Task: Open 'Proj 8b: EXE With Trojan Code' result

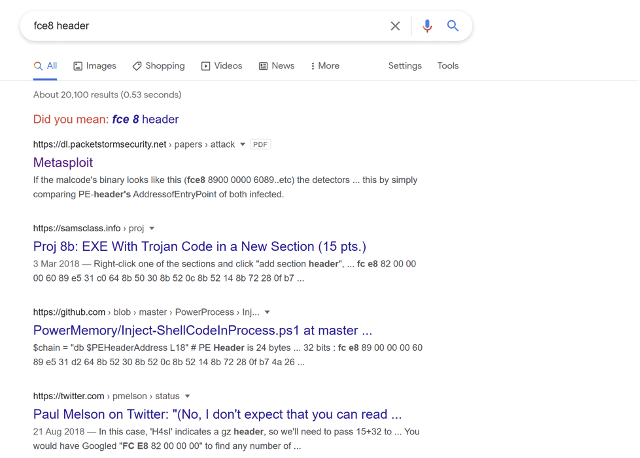Action: [200, 247]
